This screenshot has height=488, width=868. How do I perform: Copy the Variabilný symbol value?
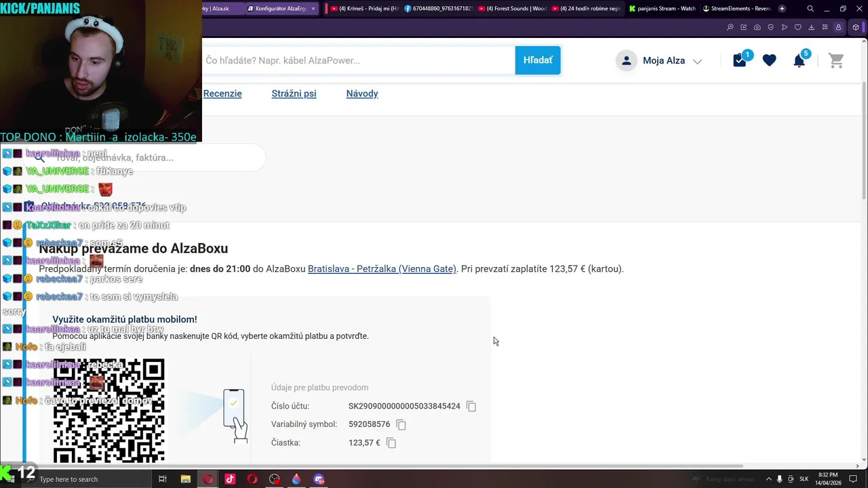(x=401, y=424)
